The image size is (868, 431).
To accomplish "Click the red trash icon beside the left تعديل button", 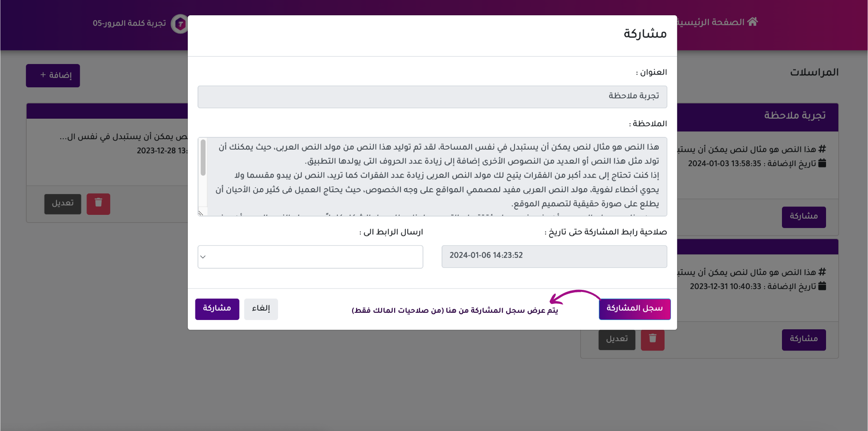I will pyautogui.click(x=98, y=204).
